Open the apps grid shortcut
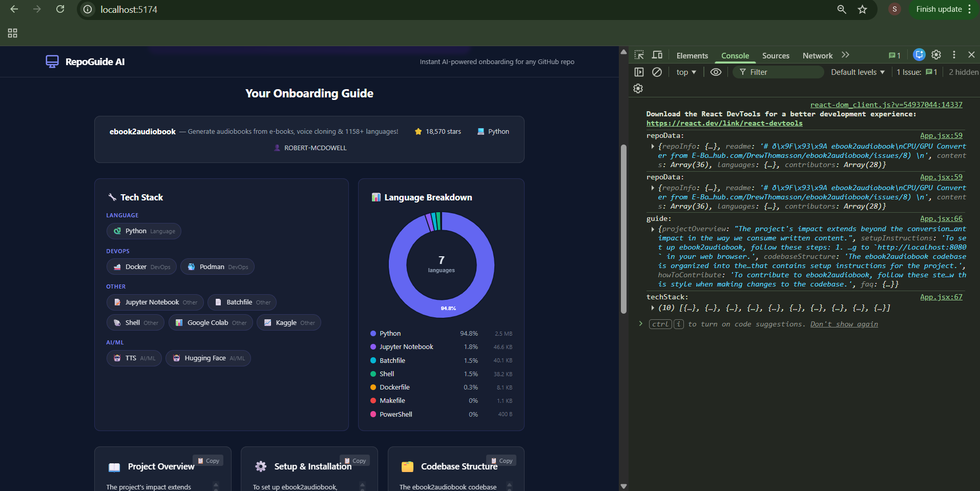 [x=13, y=33]
